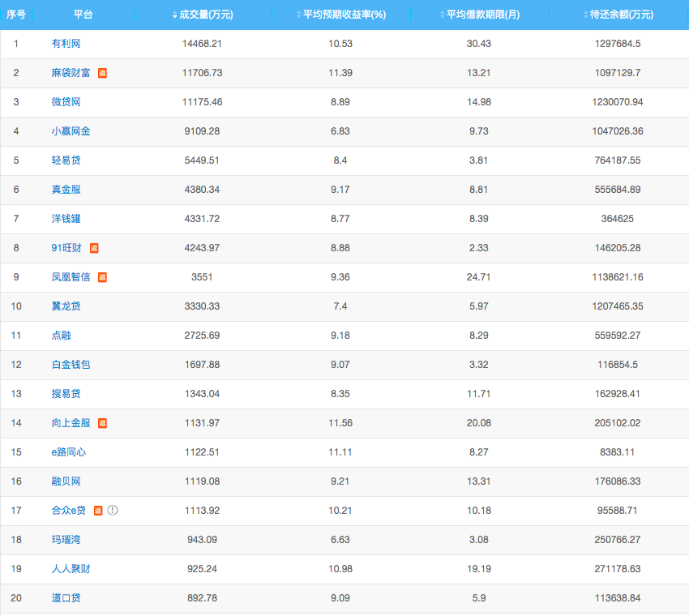This screenshot has width=689, height=616.
Task: Go to the 轻易贷 platform page
Action: tap(66, 160)
